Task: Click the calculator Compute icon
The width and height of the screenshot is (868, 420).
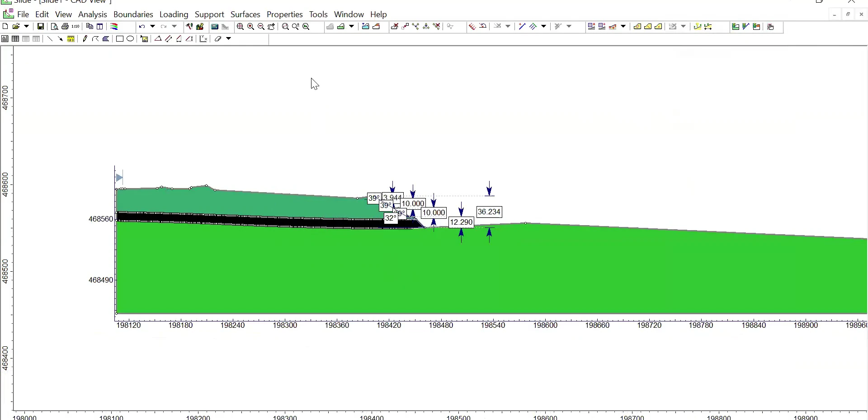Action: click(215, 27)
